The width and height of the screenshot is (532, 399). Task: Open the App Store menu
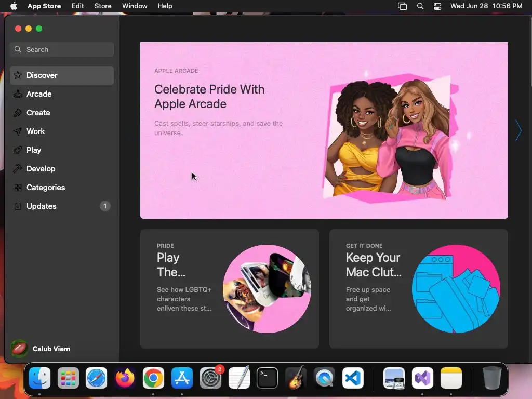pyautogui.click(x=44, y=6)
